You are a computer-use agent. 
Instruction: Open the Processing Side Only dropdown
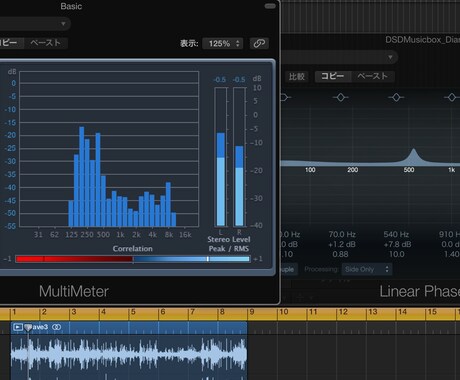[367, 269]
